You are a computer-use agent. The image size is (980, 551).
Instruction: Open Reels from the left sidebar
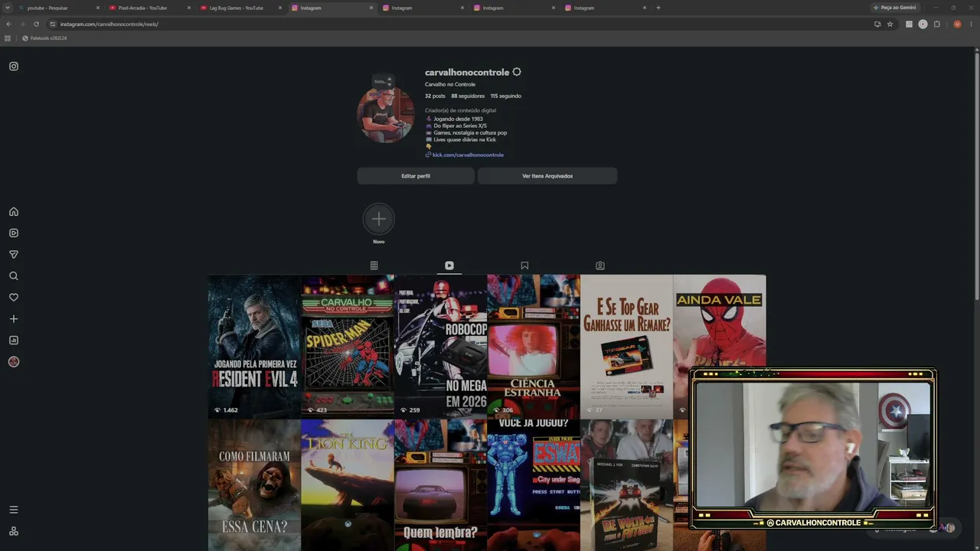(14, 233)
